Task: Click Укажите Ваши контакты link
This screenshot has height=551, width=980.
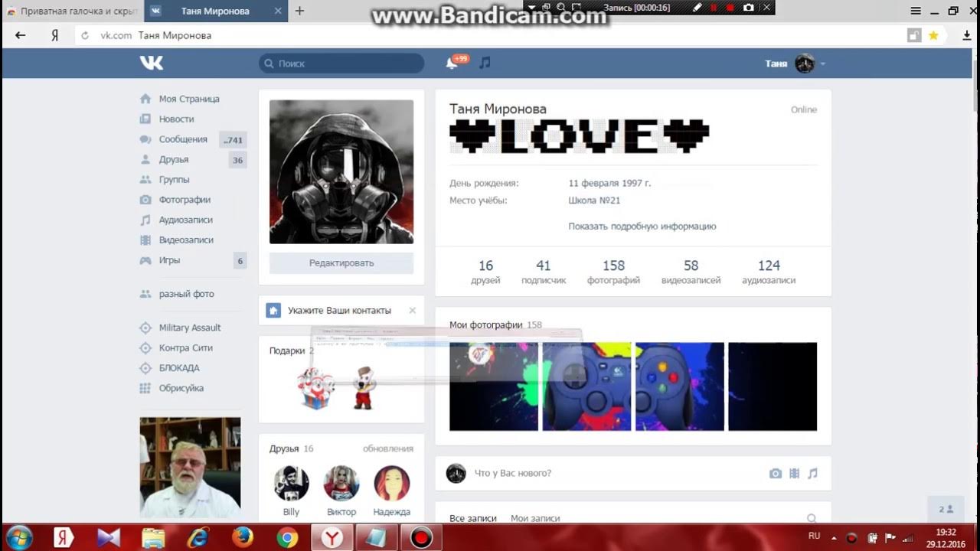Action: [x=339, y=310]
